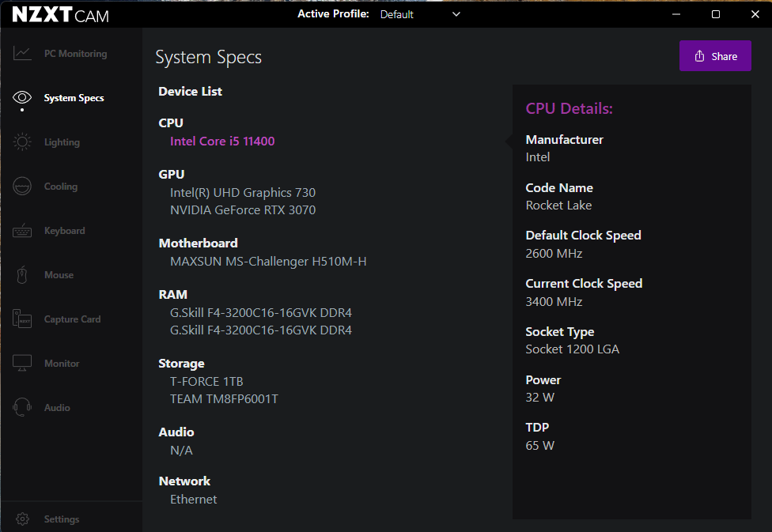Select MAXSUN MS-Challenger H510M-H motherboard
The height and width of the screenshot is (532, 772).
[268, 262]
